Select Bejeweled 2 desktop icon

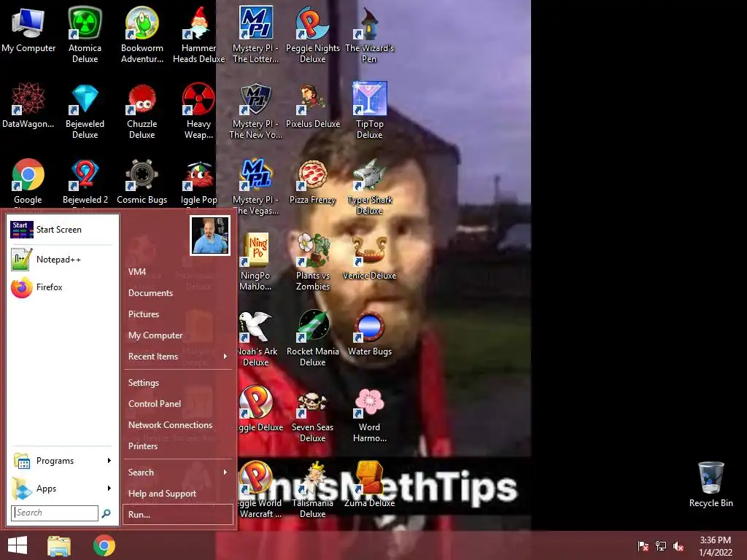click(x=85, y=182)
